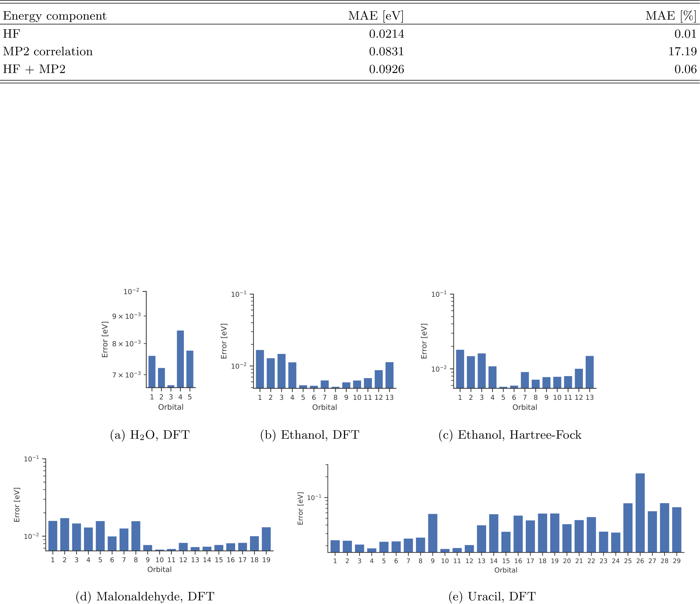Click orbital 29 bar in Uracil chart
The height and width of the screenshot is (604, 700).
[x=677, y=530]
